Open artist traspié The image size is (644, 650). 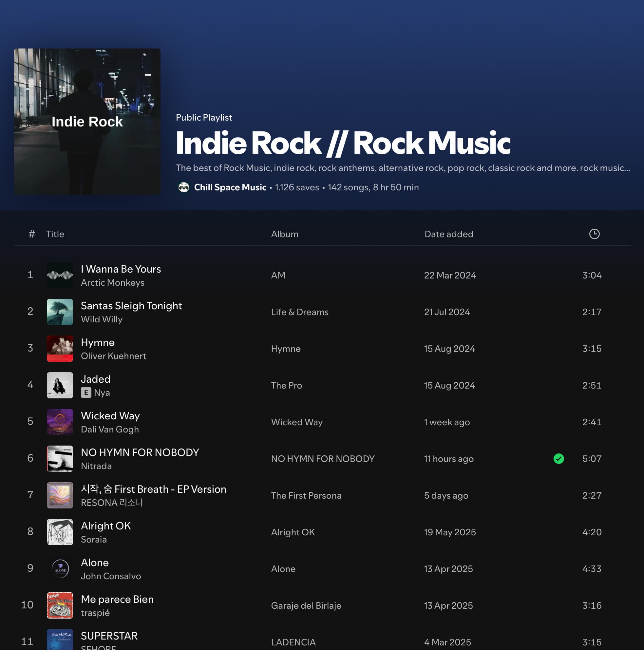click(x=95, y=613)
